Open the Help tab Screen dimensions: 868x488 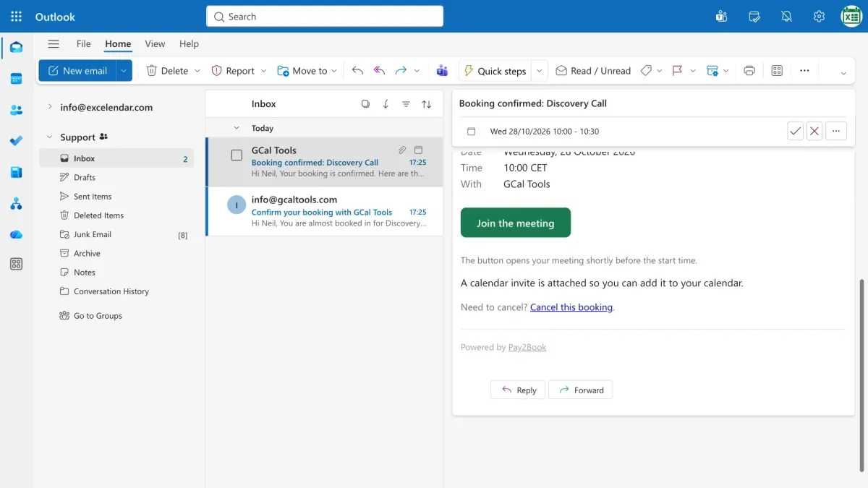tap(189, 43)
